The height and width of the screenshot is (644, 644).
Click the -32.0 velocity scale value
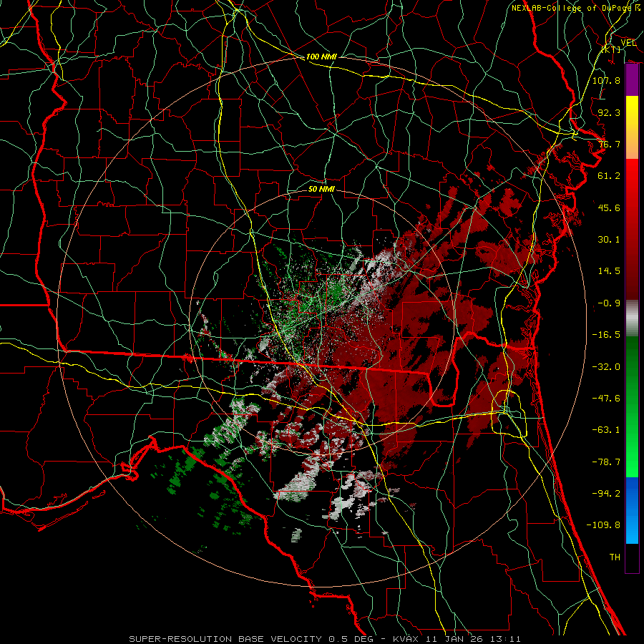click(x=606, y=367)
